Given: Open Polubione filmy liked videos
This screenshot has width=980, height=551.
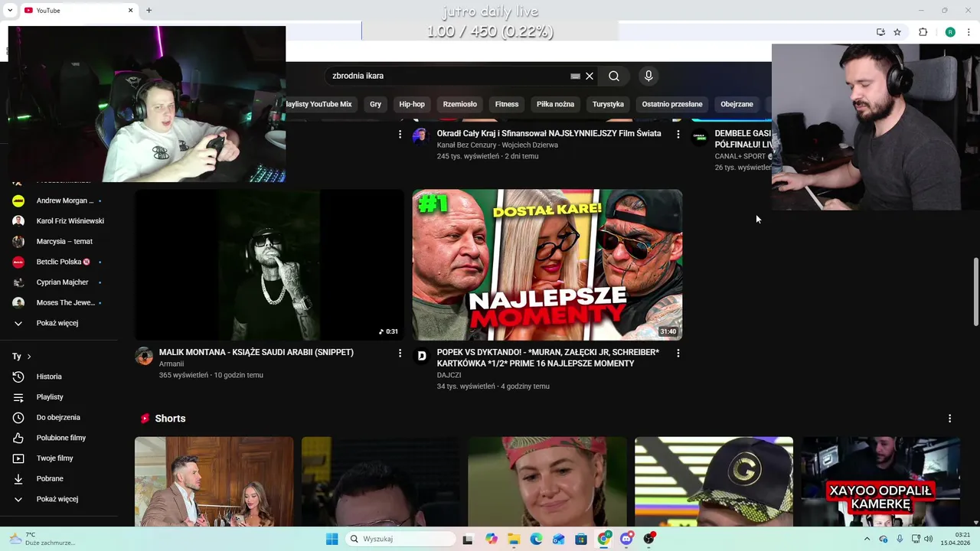Looking at the screenshot, I should (x=59, y=438).
